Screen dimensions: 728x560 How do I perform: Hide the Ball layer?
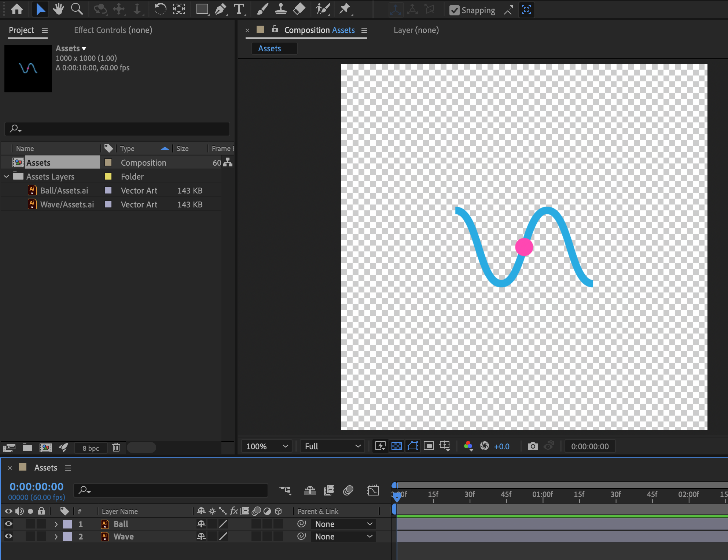8,524
